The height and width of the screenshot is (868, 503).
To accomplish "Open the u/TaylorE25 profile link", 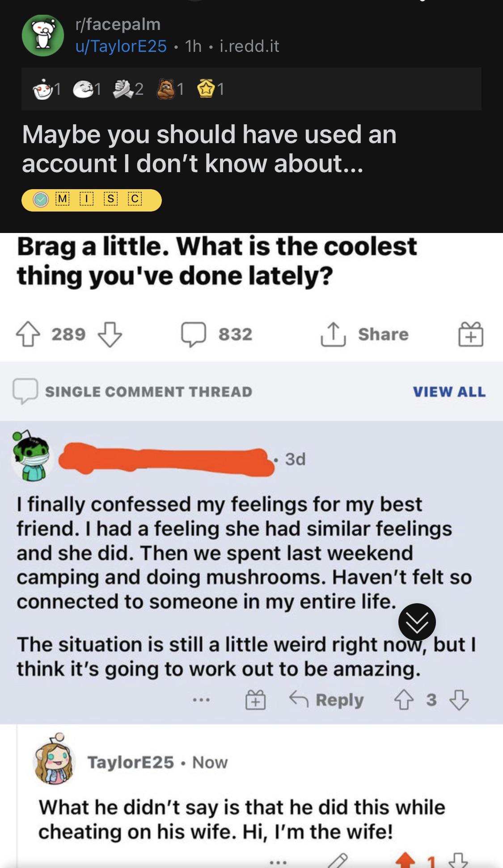I will (121, 46).
